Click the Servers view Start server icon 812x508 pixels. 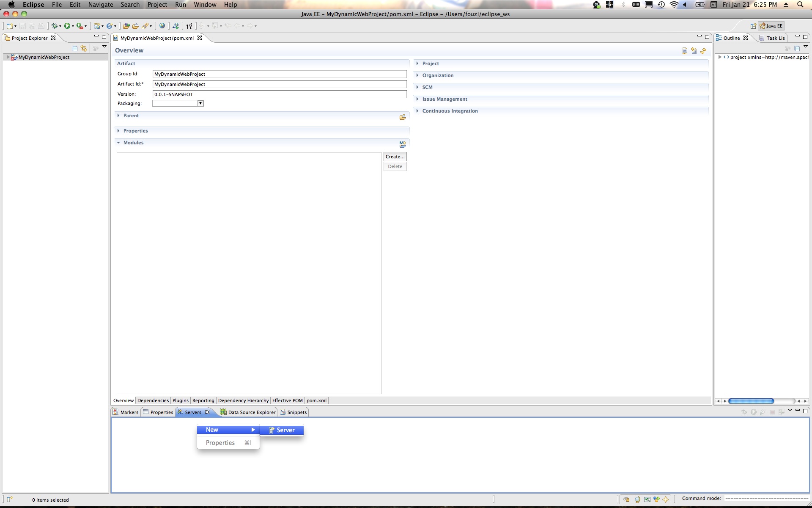[754, 412]
